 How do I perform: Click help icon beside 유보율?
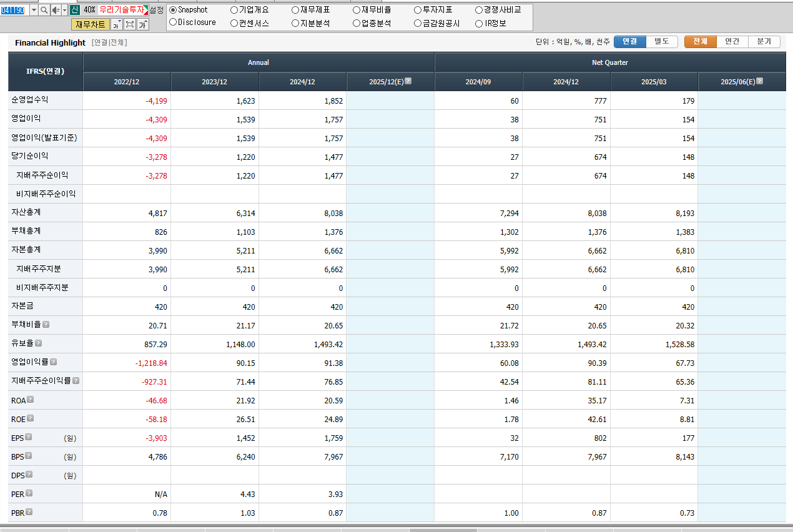click(38, 343)
